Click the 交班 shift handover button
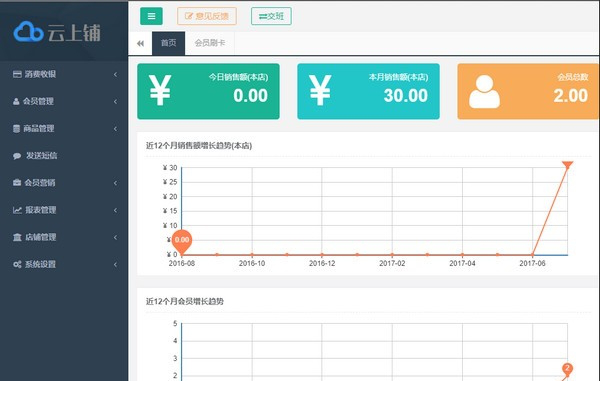This screenshot has width=600, height=396. 271,16
